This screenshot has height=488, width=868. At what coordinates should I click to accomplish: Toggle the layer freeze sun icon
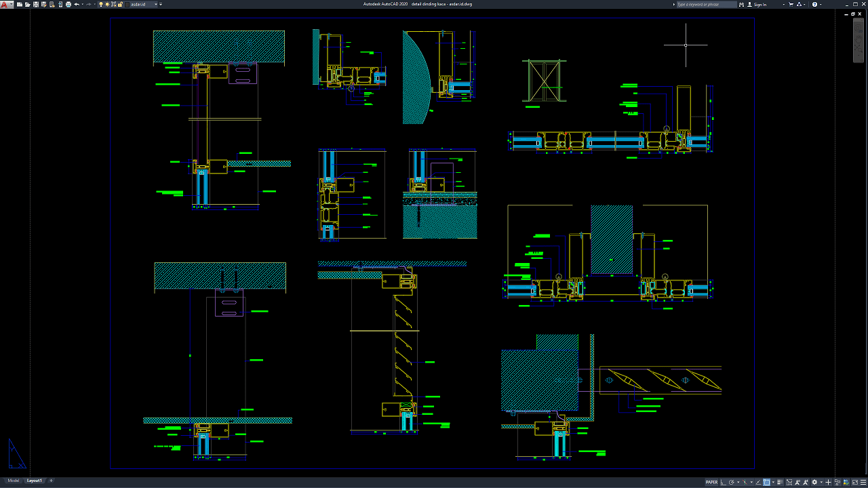(107, 4)
